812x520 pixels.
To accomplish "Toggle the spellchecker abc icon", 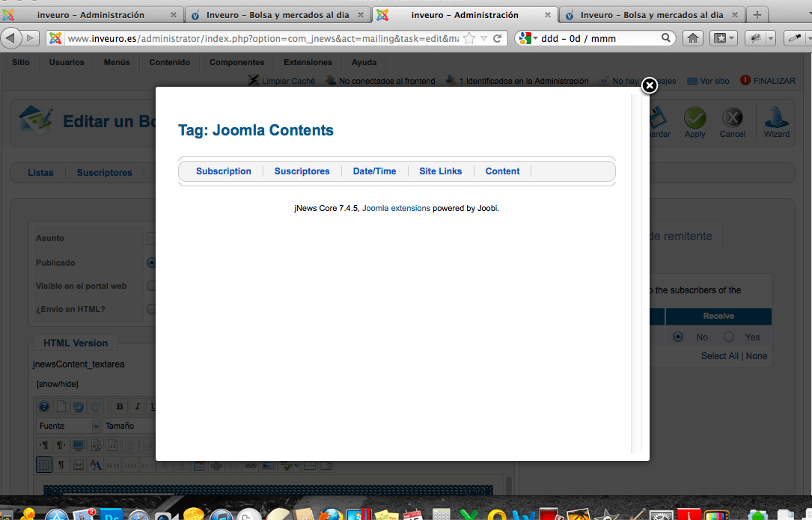I will pyautogui.click(x=286, y=465).
